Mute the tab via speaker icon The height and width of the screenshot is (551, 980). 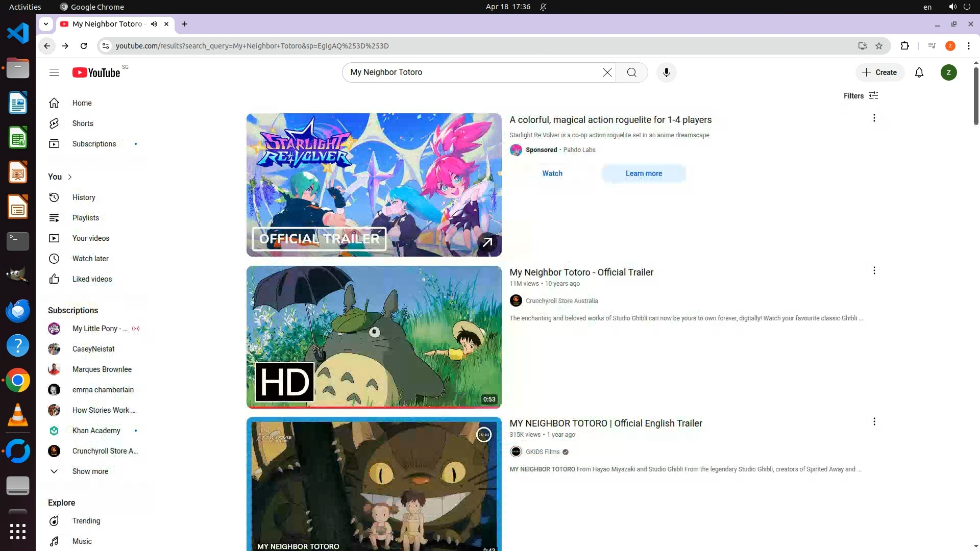154,24
